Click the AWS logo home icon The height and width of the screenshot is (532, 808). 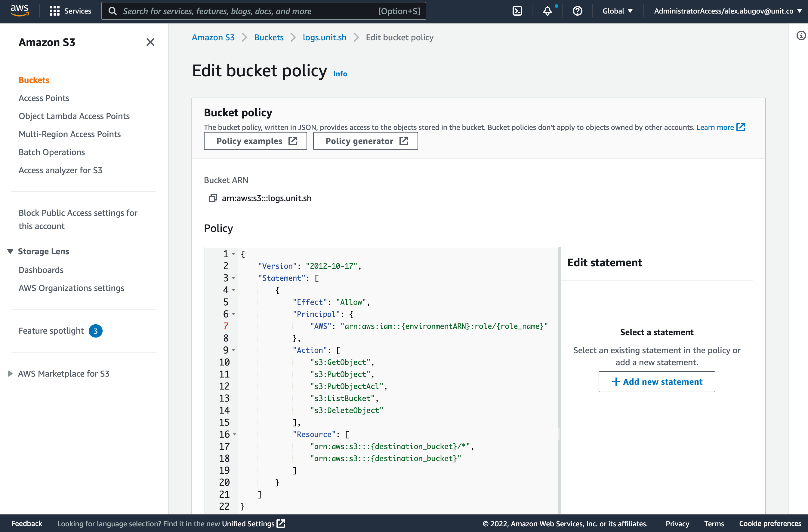click(x=20, y=11)
